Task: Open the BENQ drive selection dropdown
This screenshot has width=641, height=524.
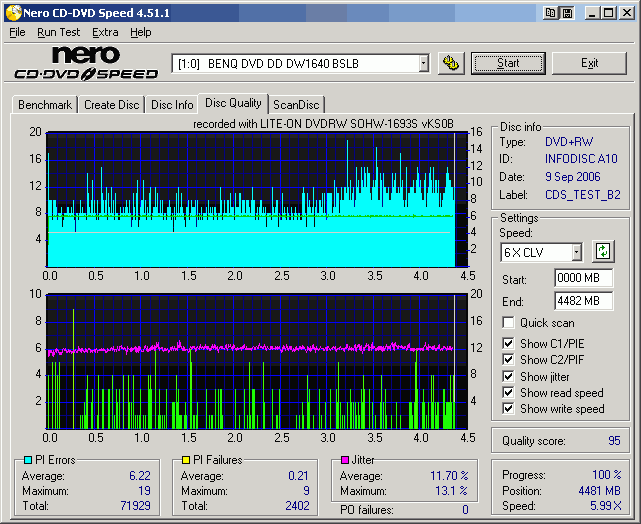Action: coord(423,64)
